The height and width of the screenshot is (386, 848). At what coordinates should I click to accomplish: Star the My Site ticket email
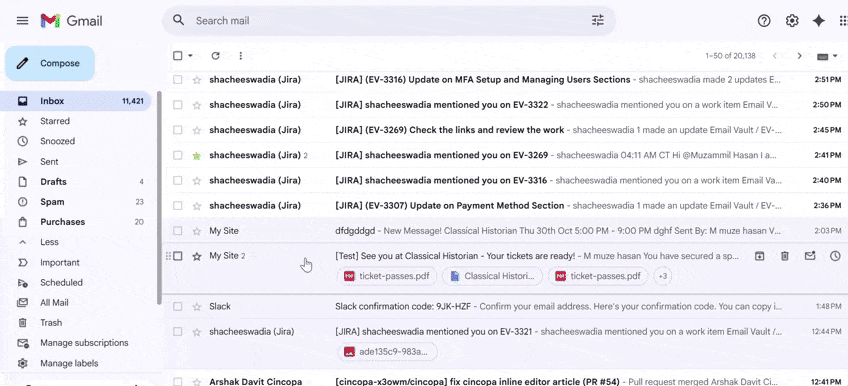[x=197, y=256]
